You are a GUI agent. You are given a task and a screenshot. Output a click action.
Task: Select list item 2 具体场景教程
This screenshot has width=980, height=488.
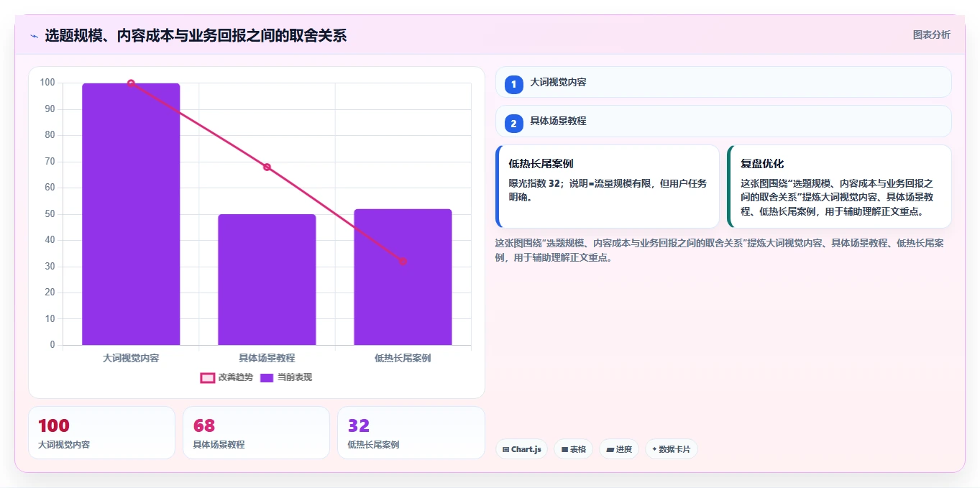[x=723, y=121]
